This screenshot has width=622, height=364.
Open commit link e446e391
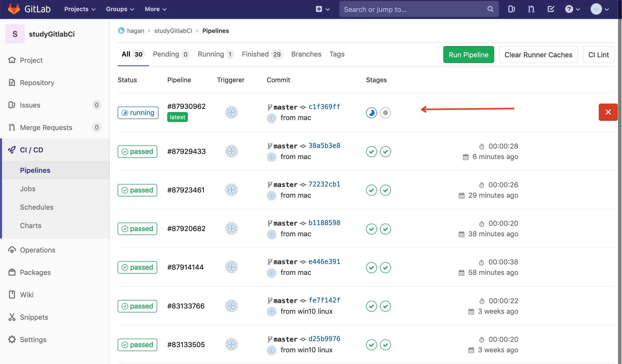pos(324,262)
